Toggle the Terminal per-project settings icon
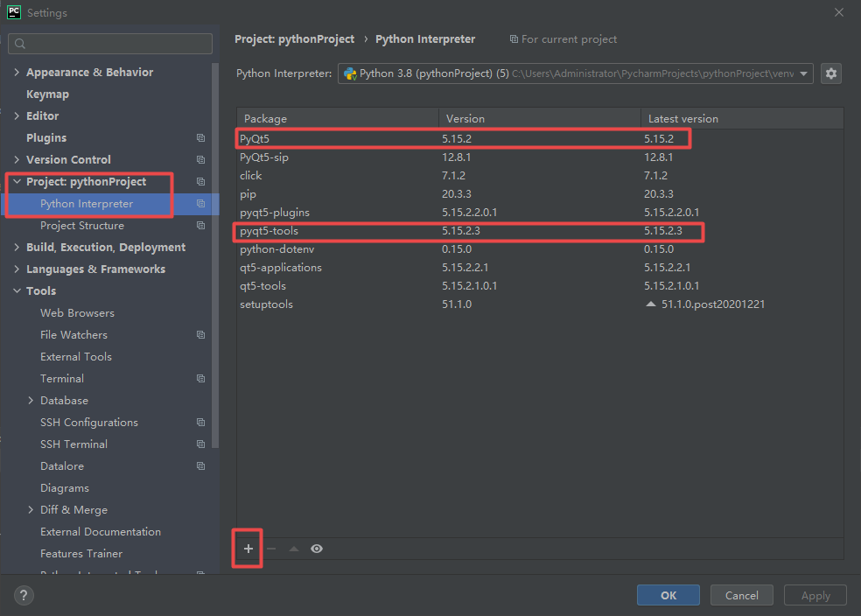Viewport: 861px width, 616px height. tap(199, 378)
